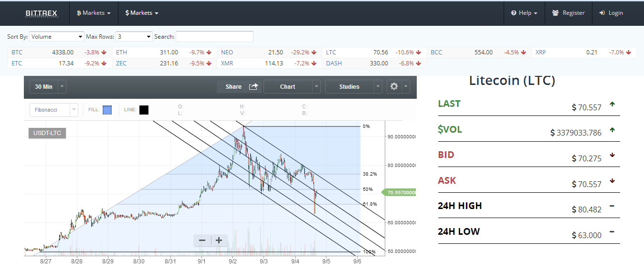
Task: Click NEO red down arrow icon
Action: point(314,52)
